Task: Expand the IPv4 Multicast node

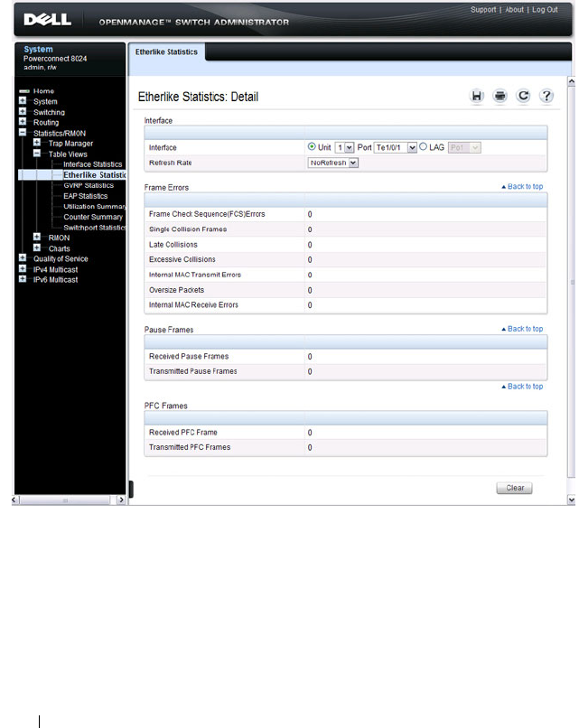Action: coord(23,269)
